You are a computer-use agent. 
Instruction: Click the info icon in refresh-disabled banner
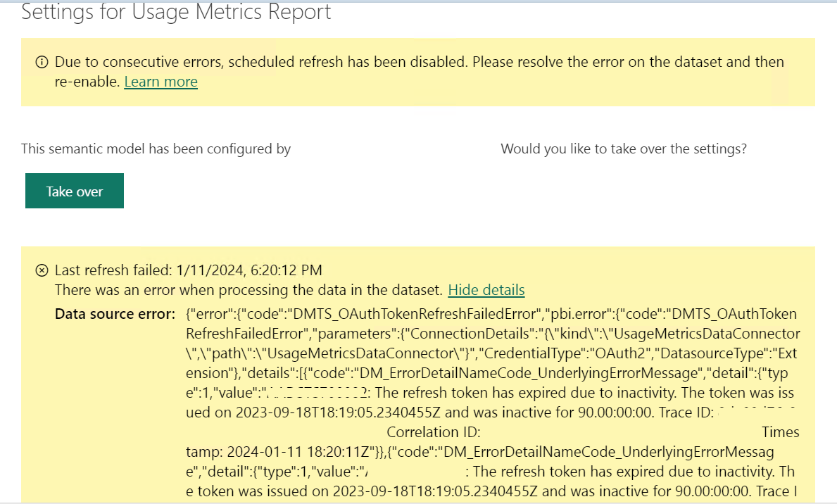click(42, 63)
